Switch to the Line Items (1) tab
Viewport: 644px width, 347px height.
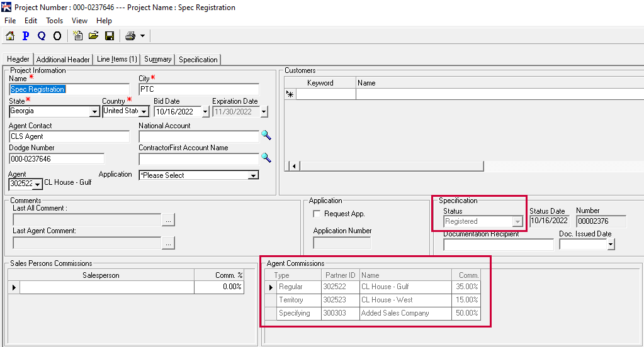pyautogui.click(x=116, y=60)
